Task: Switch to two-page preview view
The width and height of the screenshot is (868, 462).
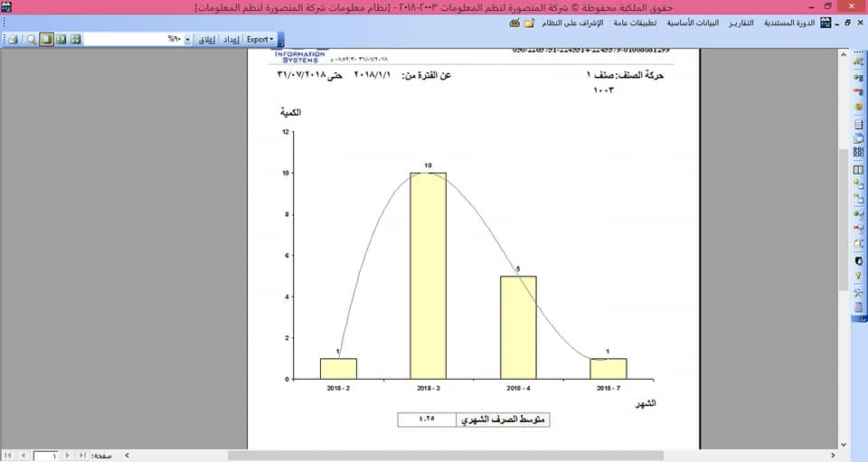Action: pyautogui.click(x=61, y=39)
